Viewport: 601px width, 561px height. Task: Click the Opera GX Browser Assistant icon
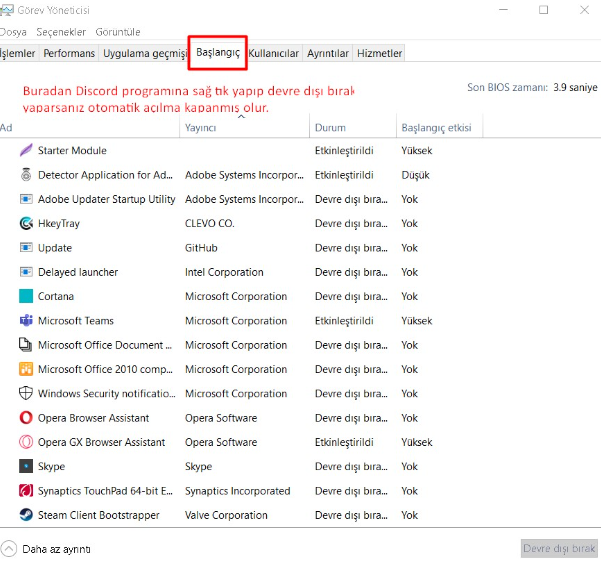pyautogui.click(x=26, y=442)
